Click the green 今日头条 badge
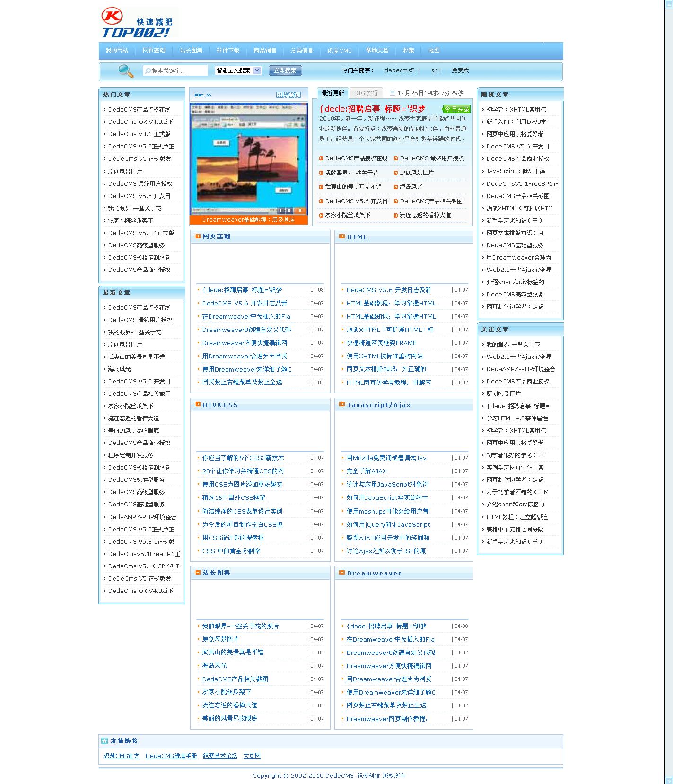The width and height of the screenshot is (673, 784). 456,109
